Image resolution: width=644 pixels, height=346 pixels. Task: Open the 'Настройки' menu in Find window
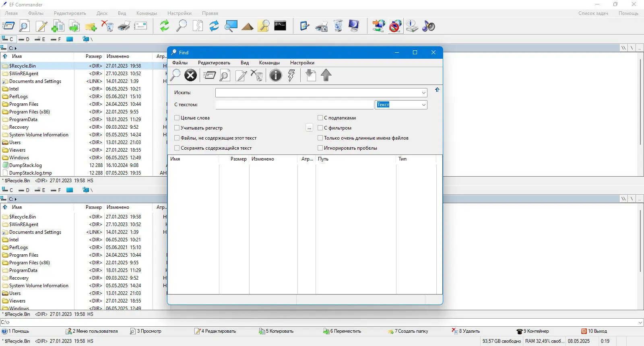[x=302, y=63]
